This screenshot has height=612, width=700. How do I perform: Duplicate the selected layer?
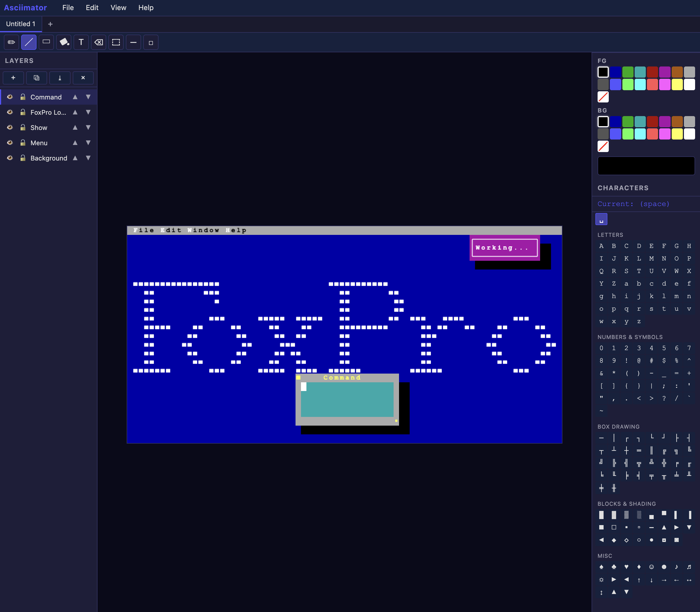point(36,78)
